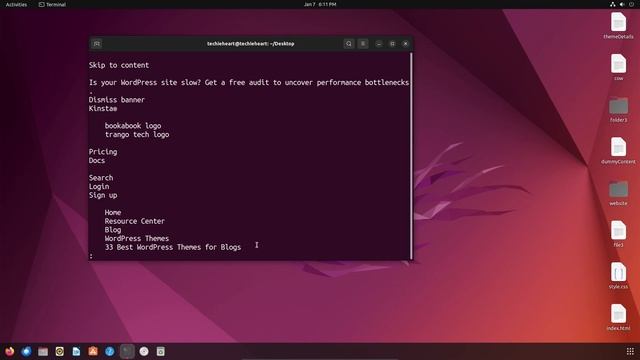Click the volume icon in top bar
Viewport: 640px width, 360px height.
tap(622, 4)
